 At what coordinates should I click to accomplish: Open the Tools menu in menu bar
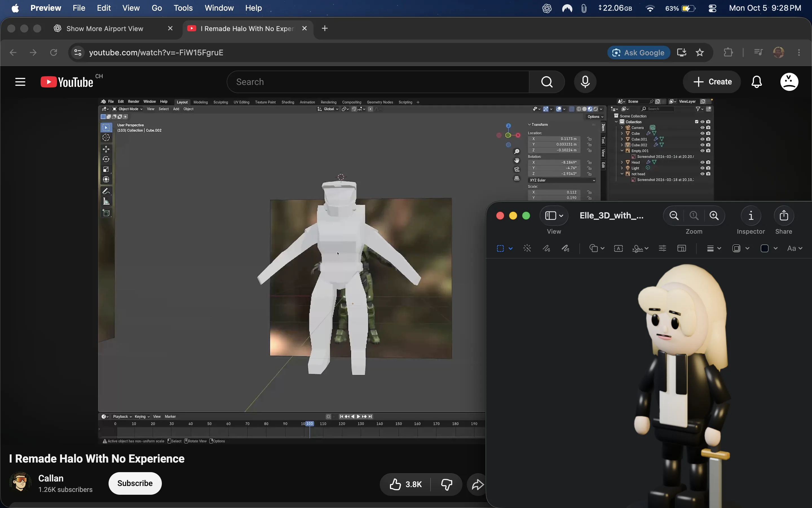click(183, 8)
